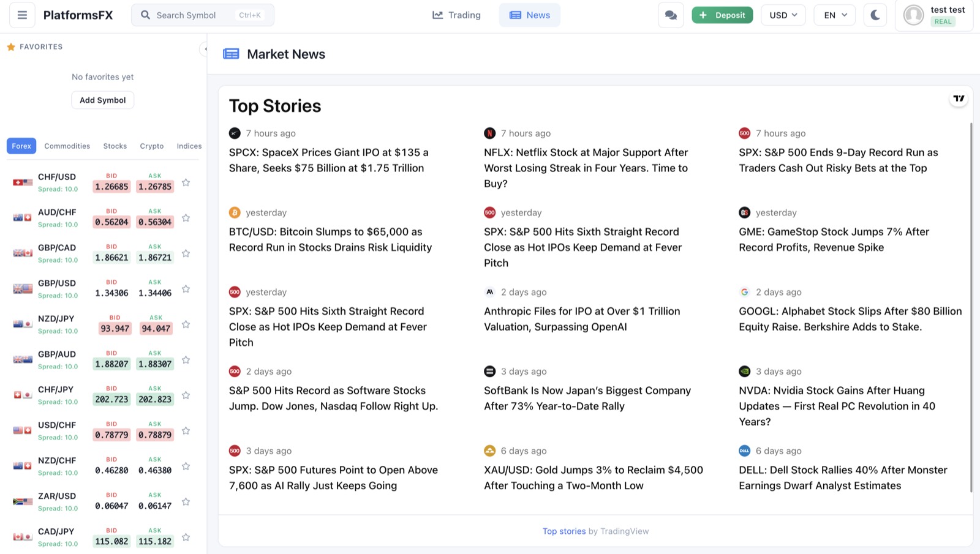
Task: Click the Favorites star icon
Action: 11,47
